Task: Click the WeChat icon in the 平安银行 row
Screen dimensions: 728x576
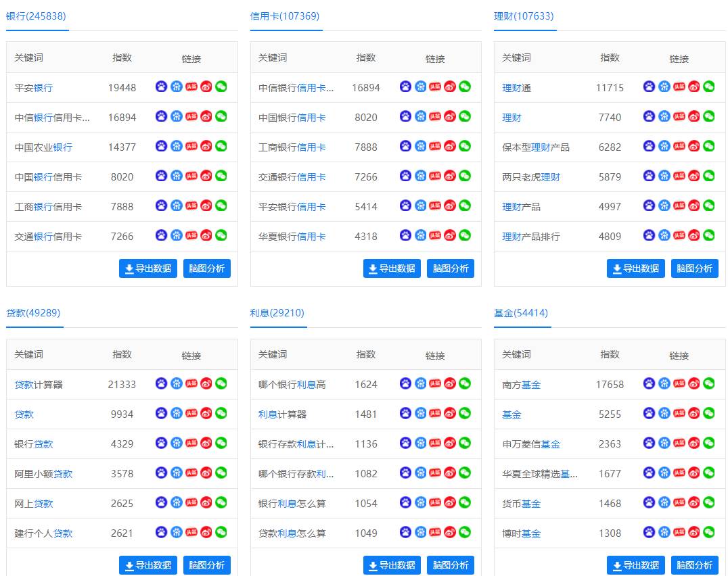Action: tap(221, 87)
